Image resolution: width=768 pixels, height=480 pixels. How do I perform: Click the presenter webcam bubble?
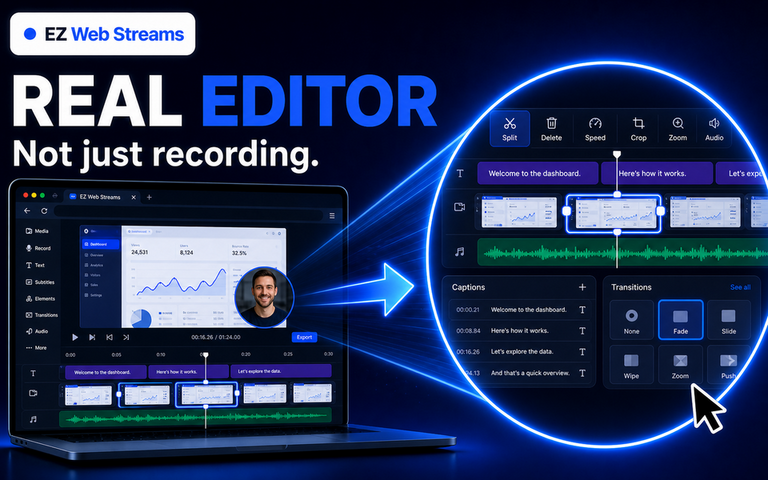point(264,297)
